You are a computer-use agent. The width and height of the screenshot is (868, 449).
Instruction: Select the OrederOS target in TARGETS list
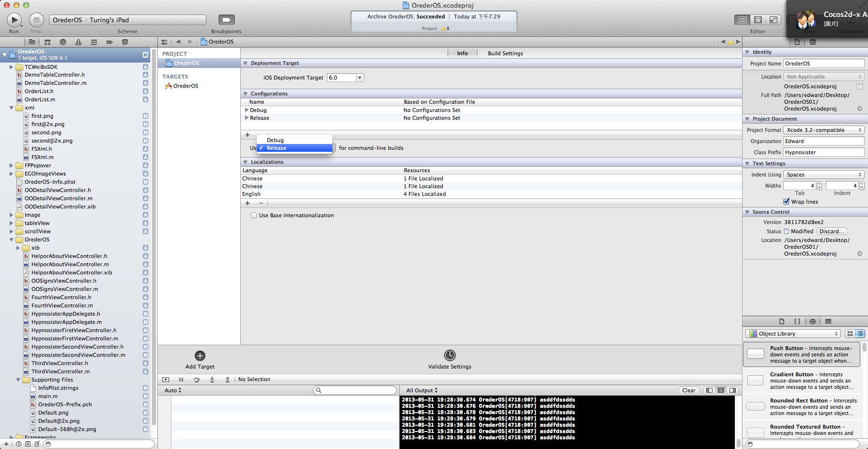pyautogui.click(x=199, y=86)
